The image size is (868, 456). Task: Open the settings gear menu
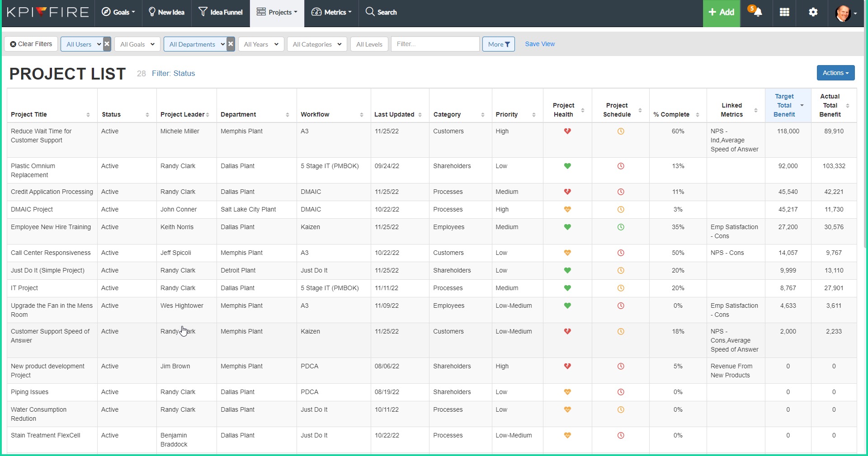(813, 12)
